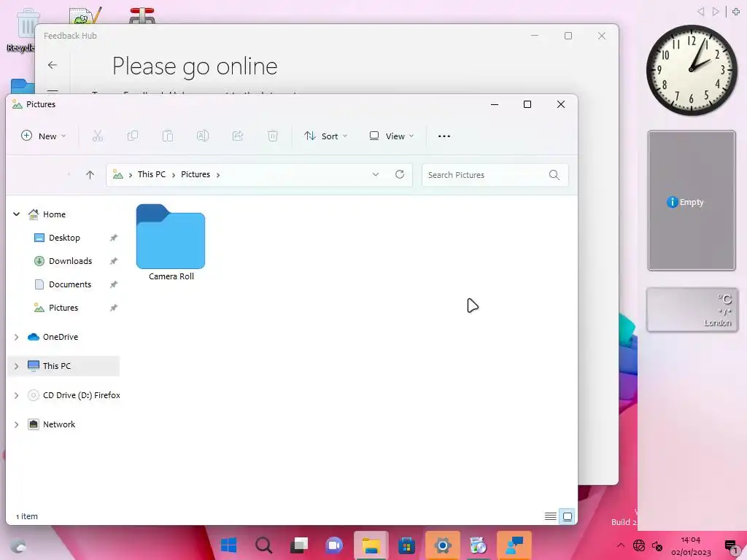Open the New item menu
This screenshot has height=560, width=747.
43,136
